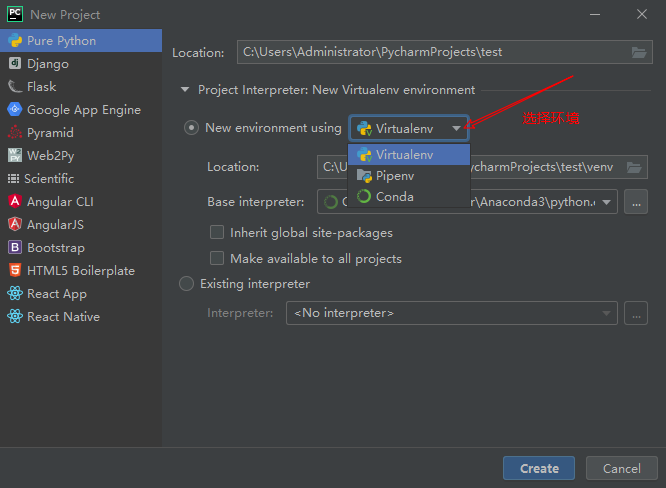
Task: Click the React App atom icon
Action: click(15, 293)
